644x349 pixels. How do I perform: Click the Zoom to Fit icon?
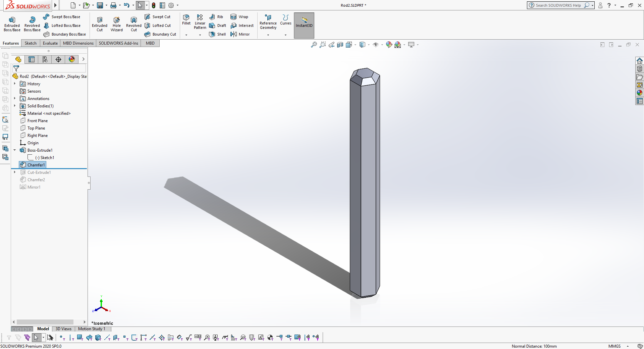314,45
